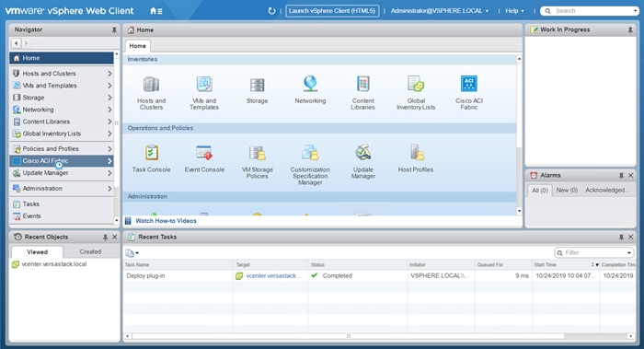Click Navigator back arrow button
Viewport: 644px width, 349px height.
click(x=16, y=43)
